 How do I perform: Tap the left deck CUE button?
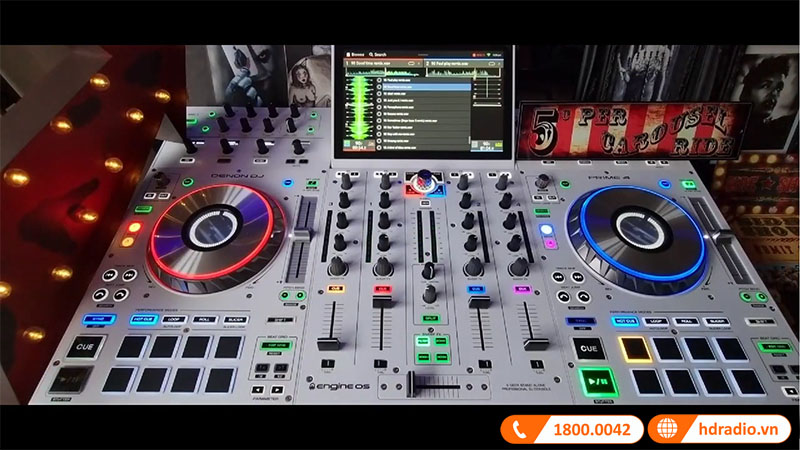85,347
